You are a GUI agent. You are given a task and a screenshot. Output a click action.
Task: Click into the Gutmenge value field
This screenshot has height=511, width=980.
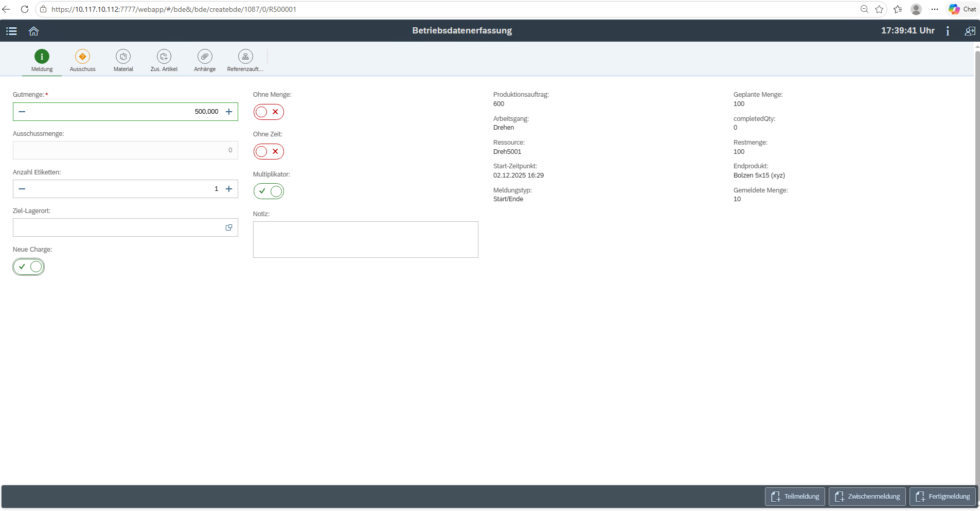[x=126, y=112]
